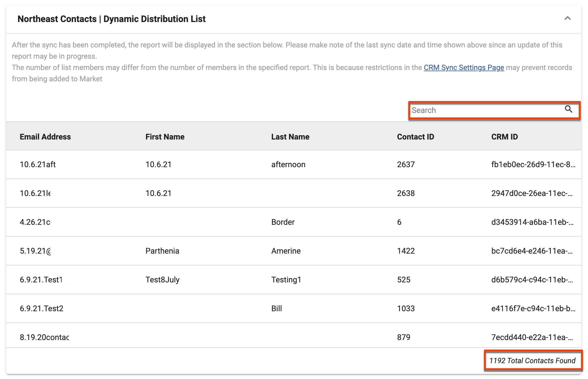
Task: Select the contact with Contact ID 2637
Action: [x=406, y=164]
